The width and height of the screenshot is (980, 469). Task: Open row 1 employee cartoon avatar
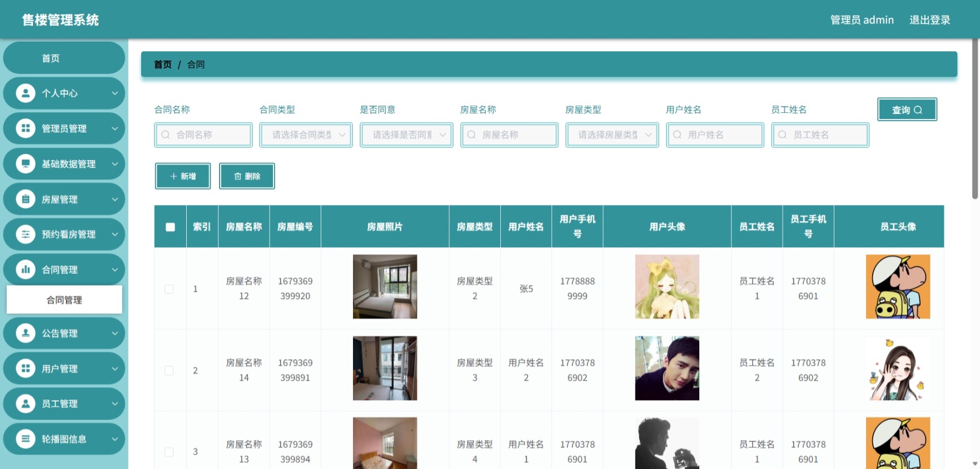[898, 287]
